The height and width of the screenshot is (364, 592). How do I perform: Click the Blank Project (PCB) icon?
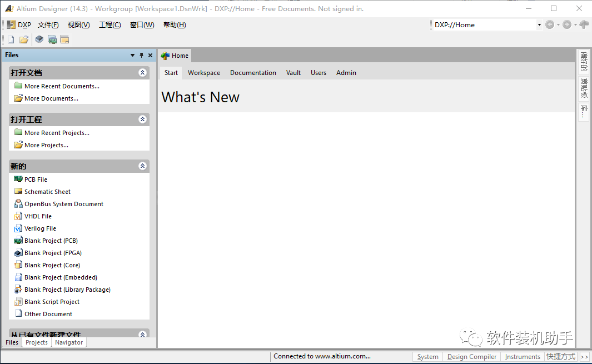pyautogui.click(x=18, y=241)
